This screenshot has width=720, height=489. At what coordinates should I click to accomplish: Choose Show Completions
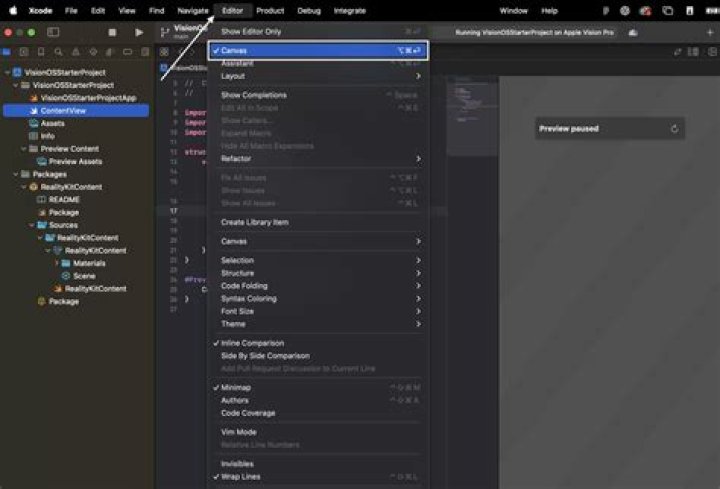click(318, 95)
